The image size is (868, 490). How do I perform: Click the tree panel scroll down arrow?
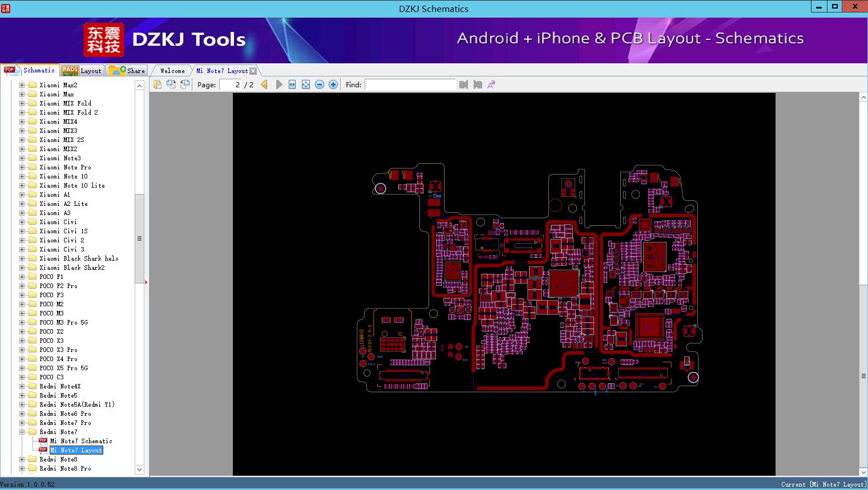pos(139,469)
